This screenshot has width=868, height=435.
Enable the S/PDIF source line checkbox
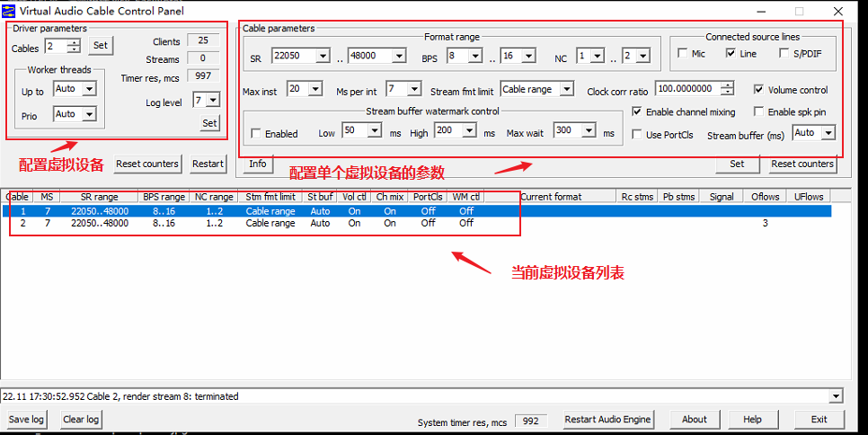click(784, 53)
